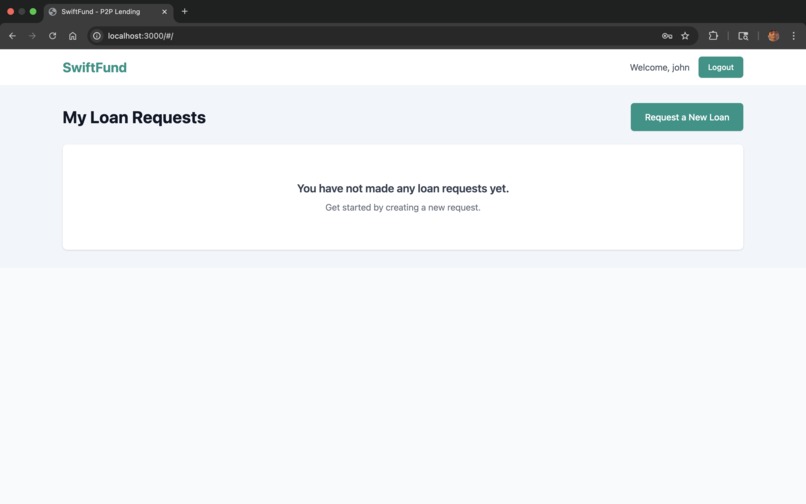Open the browser extensions puzzle icon

(713, 36)
